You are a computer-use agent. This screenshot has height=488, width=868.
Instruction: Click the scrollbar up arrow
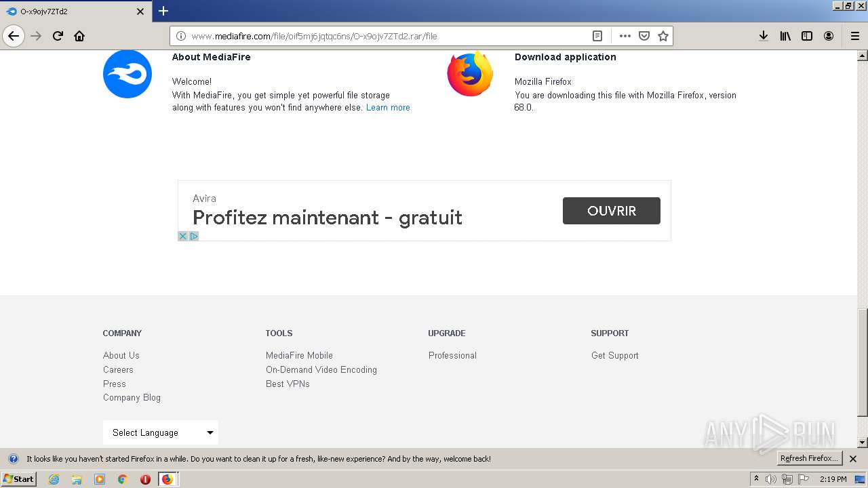pyautogui.click(x=863, y=56)
